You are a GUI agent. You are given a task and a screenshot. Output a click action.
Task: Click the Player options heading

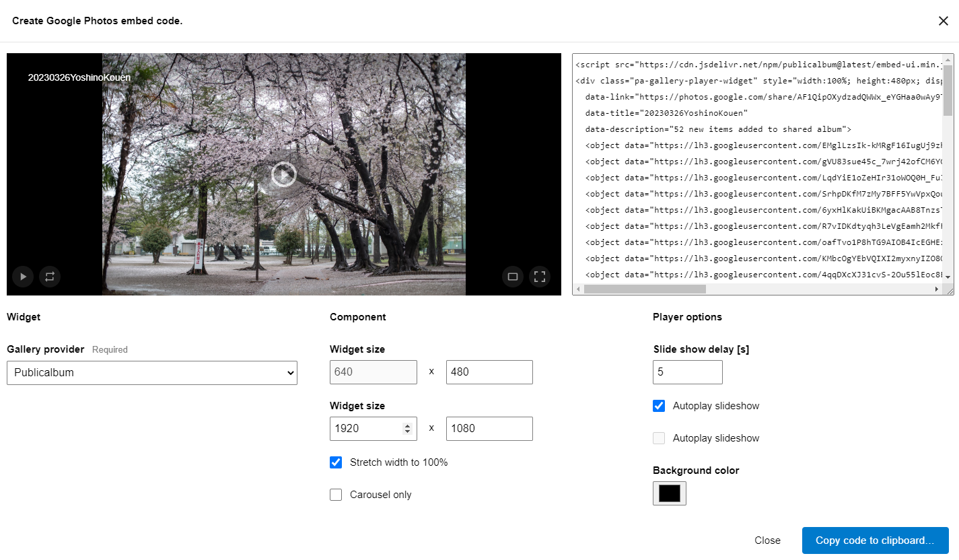click(687, 317)
